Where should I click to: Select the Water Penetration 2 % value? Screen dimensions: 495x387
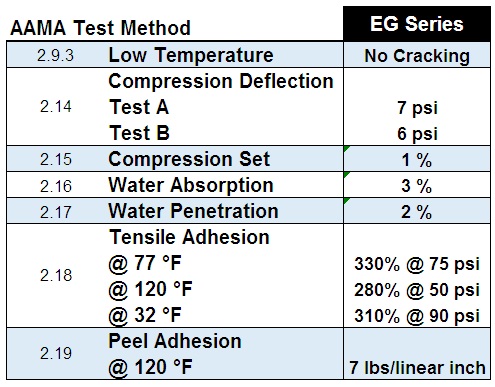(417, 212)
